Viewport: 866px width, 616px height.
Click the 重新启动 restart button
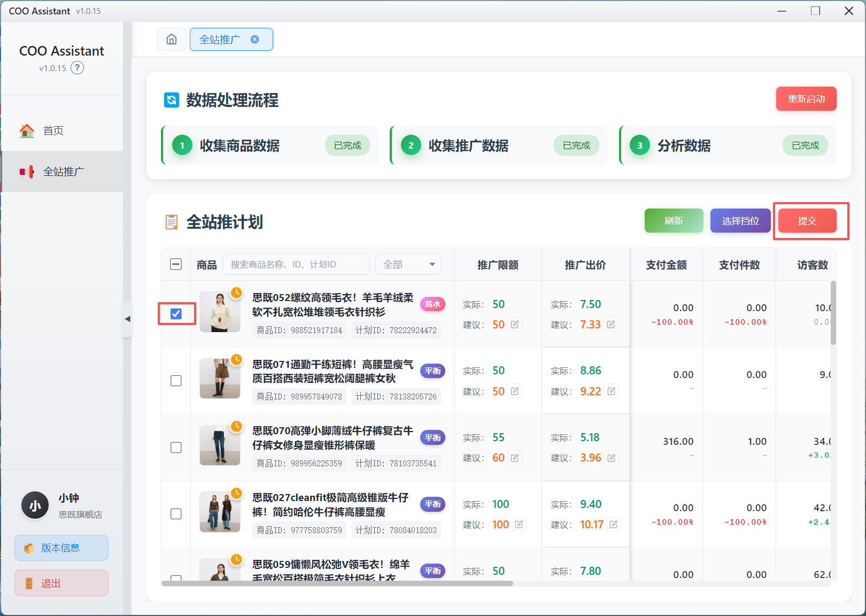(x=806, y=98)
